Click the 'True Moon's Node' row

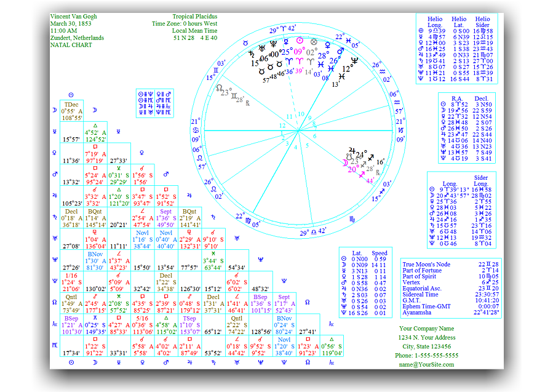click(451, 264)
